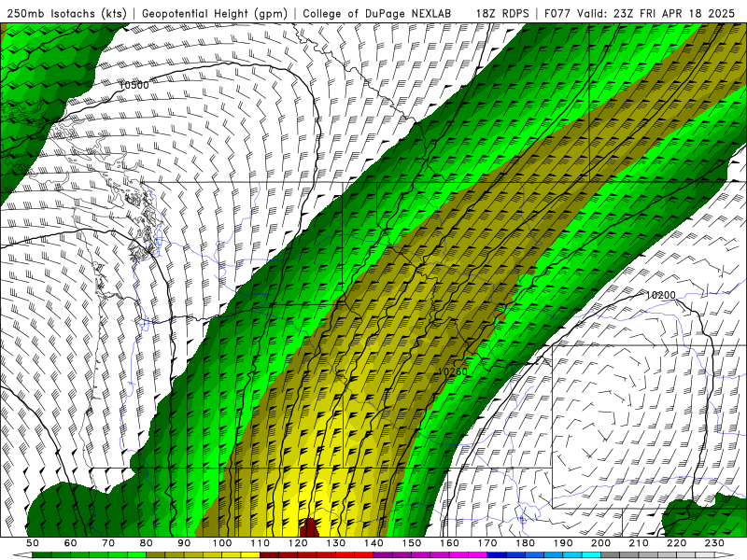747x560 pixels.
Task: Click the '140' legend value
Action: point(373,543)
